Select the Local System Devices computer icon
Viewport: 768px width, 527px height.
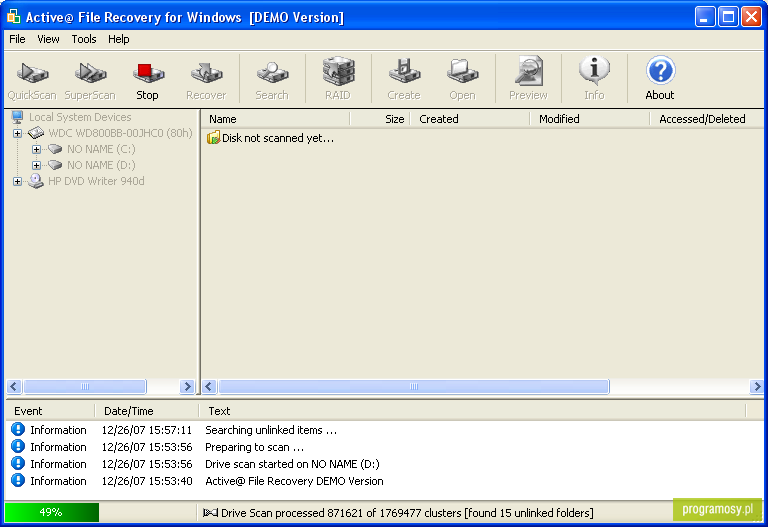click(18, 117)
